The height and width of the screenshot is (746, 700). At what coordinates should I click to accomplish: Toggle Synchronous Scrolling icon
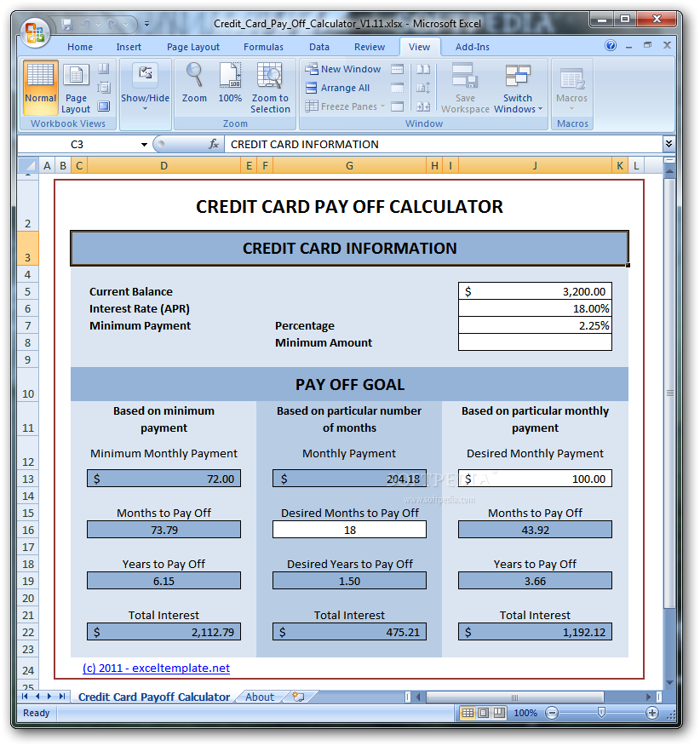[x=423, y=88]
